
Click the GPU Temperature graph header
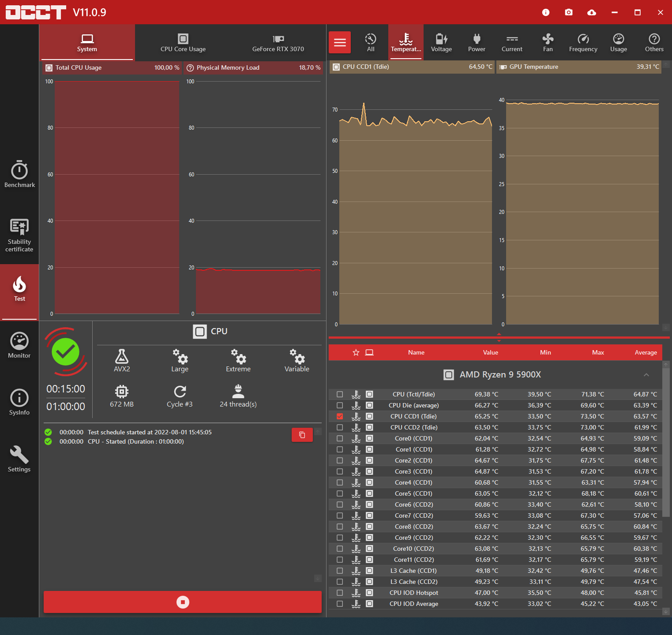(x=579, y=67)
